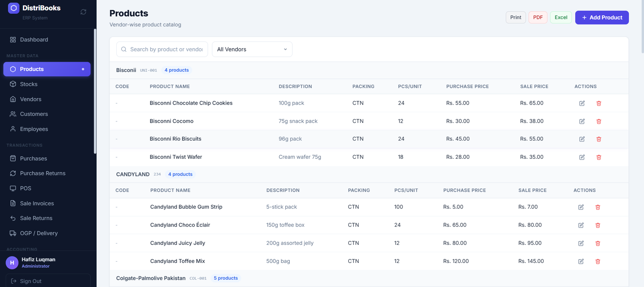This screenshot has width=644, height=287.
Task: Click the COL-001 vendor code
Action: pos(198,279)
